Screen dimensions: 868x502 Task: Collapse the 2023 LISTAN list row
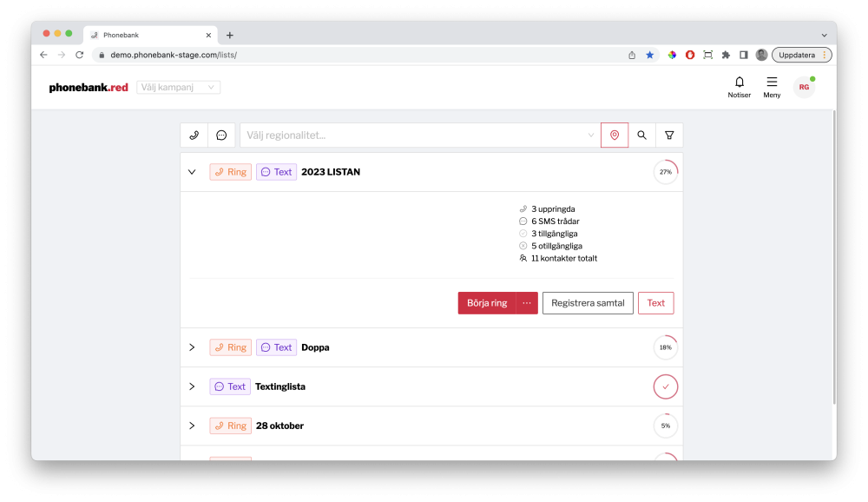192,172
